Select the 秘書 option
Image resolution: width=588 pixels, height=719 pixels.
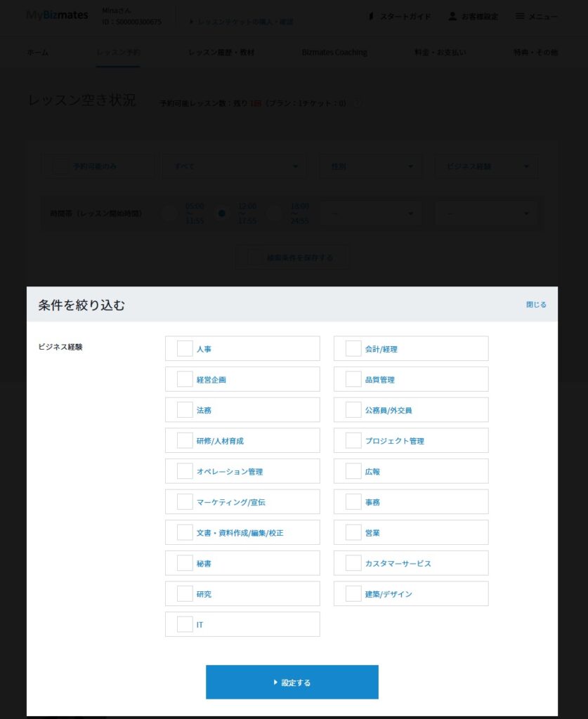pos(185,563)
